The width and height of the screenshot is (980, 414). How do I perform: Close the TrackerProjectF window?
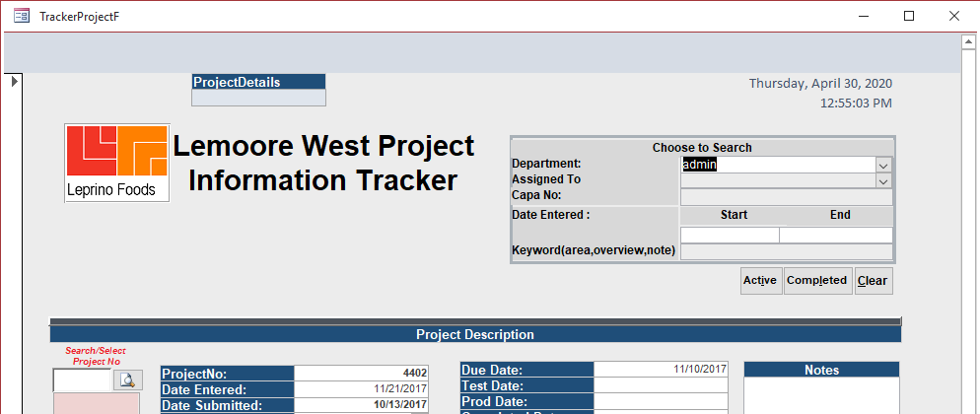pos(953,16)
